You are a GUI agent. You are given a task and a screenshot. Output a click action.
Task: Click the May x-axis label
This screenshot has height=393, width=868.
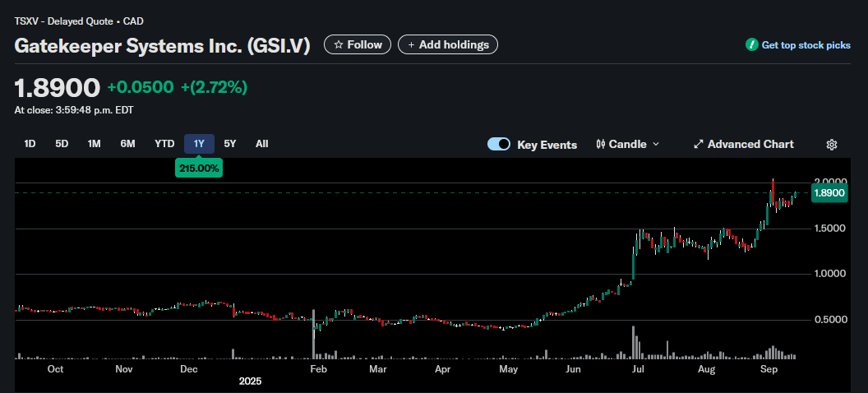(508, 369)
